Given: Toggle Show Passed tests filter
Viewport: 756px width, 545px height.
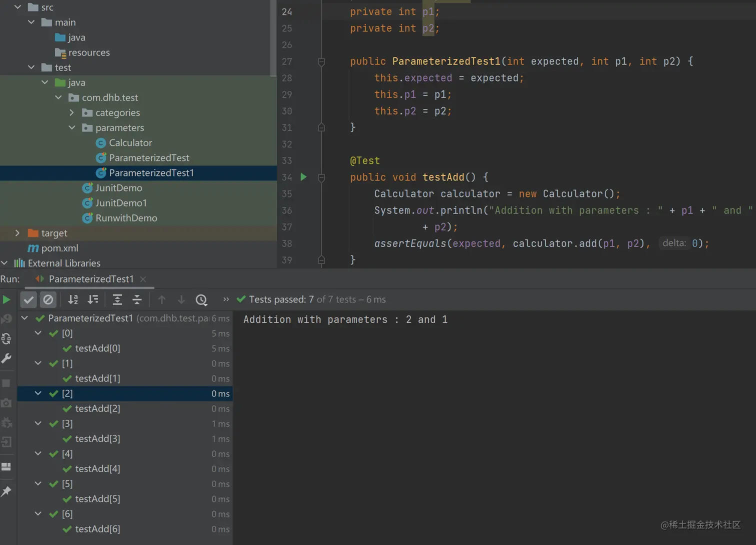Looking at the screenshot, I should click(x=29, y=299).
